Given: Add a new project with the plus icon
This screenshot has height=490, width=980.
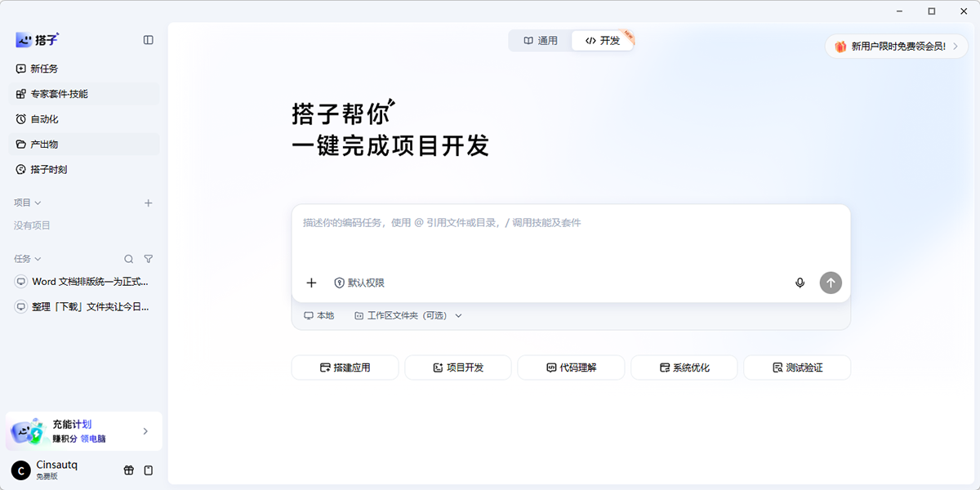Looking at the screenshot, I should coord(148,203).
